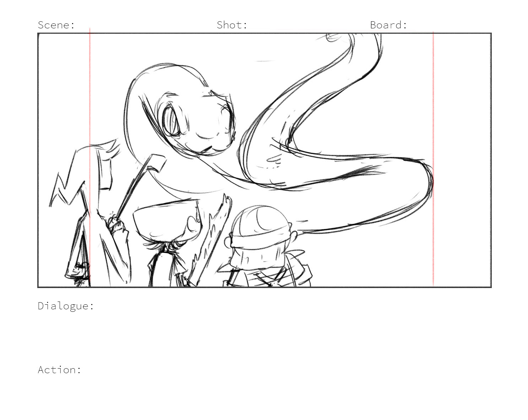The width and height of the screenshot is (528, 420).
Task: Click the "Action:" label text
Action: [x=60, y=370]
